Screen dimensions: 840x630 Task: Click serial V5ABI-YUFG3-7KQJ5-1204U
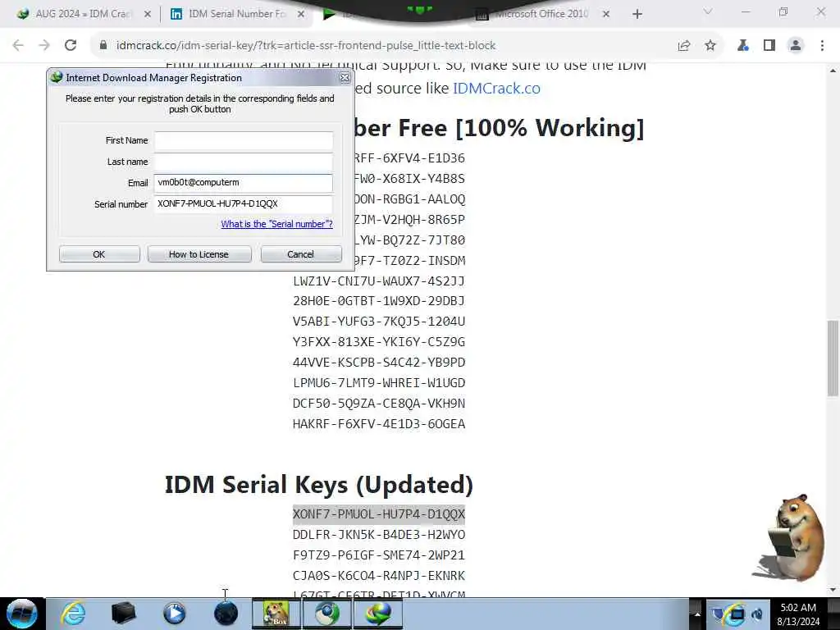coord(379,322)
